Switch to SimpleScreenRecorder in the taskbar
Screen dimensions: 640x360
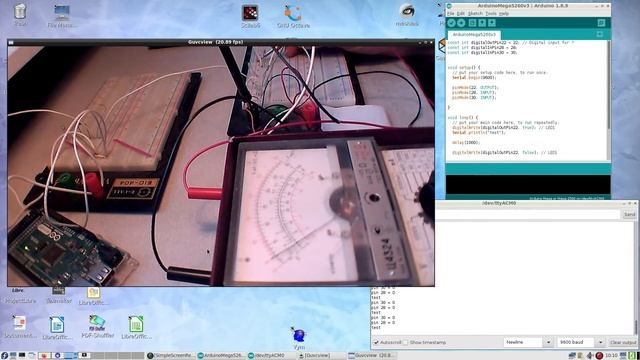(x=171, y=356)
